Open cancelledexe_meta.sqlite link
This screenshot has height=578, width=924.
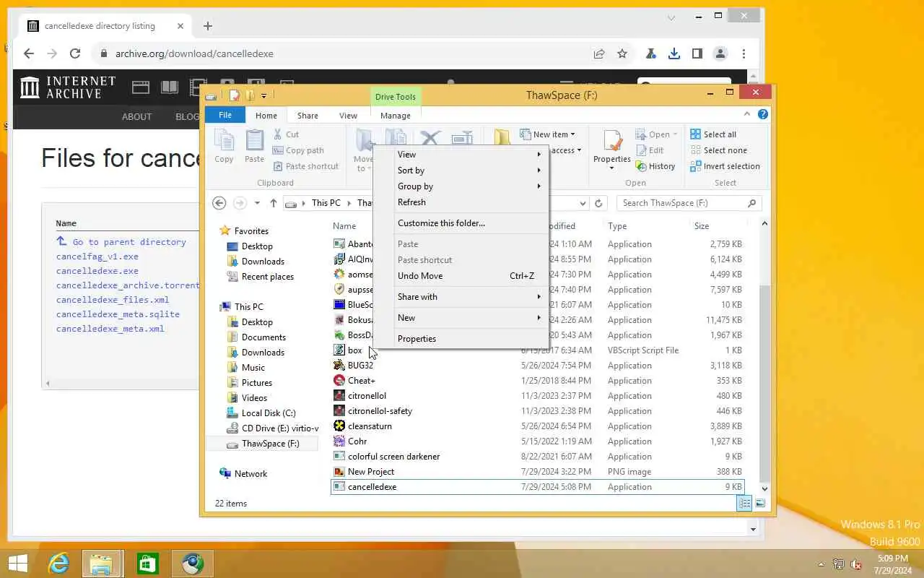(118, 314)
